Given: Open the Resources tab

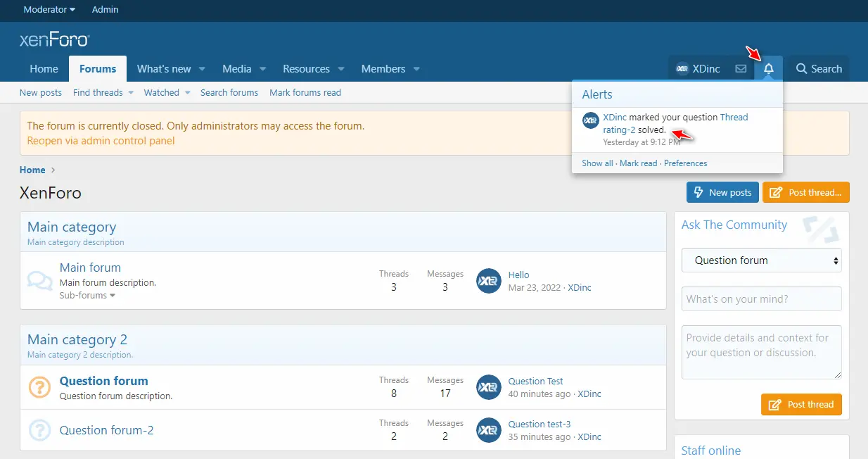Looking at the screenshot, I should point(306,69).
